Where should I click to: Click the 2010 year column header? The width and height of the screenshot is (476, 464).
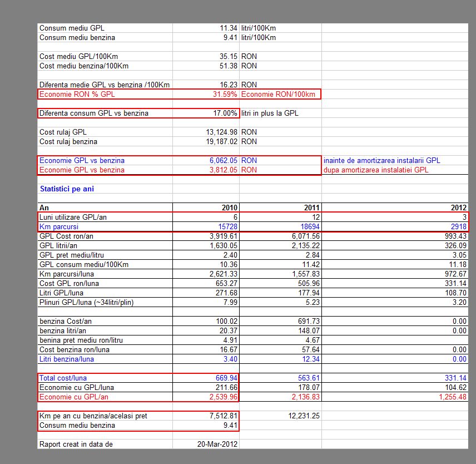click(x=229, y=208)
